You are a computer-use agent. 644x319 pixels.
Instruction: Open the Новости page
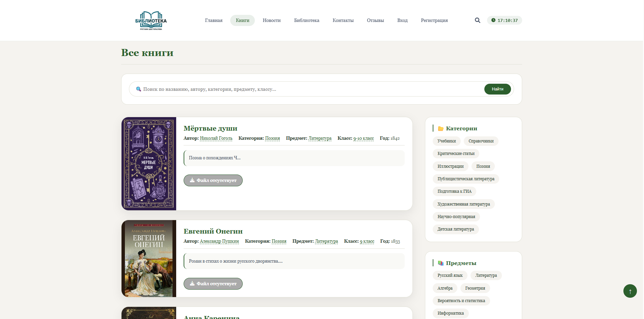272,21
